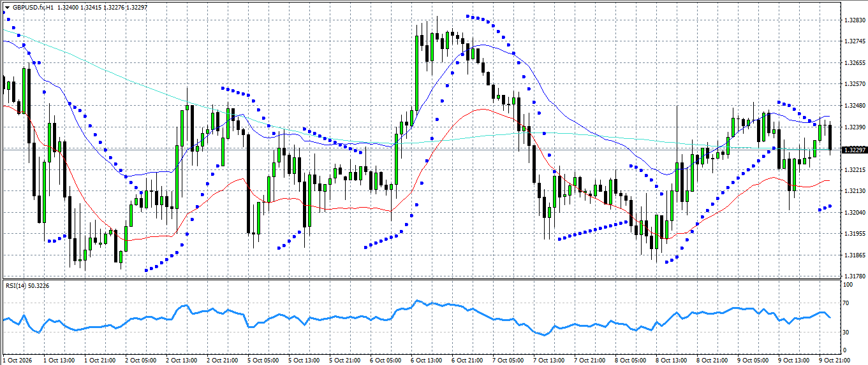
Task: Click the 9 Oct 05:00 time label
Action: click(x=753, y=360)
